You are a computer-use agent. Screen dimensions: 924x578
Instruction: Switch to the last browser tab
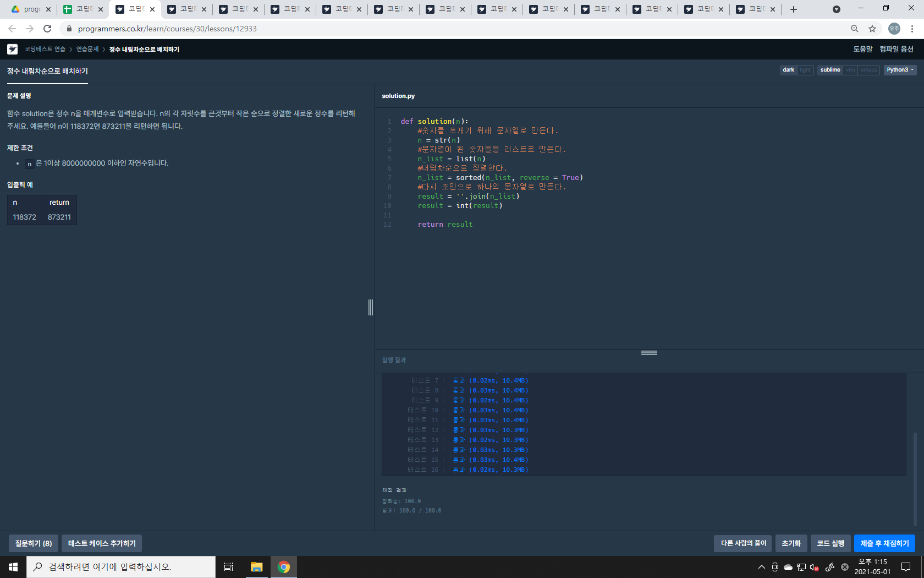click(756, 9)
